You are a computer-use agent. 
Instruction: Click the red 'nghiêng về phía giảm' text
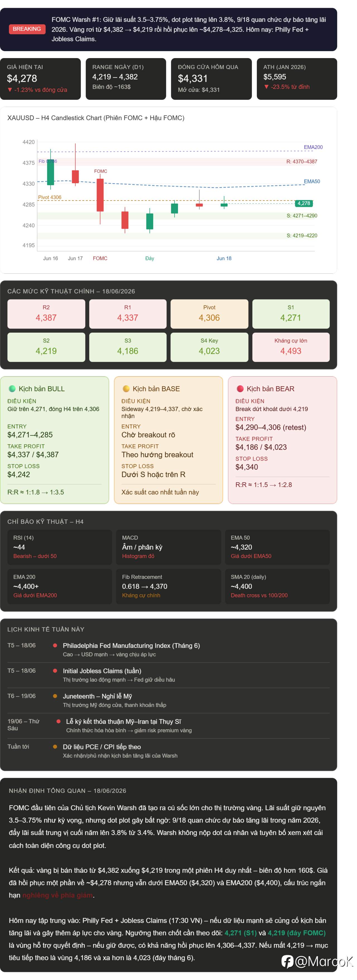point(57,895)
